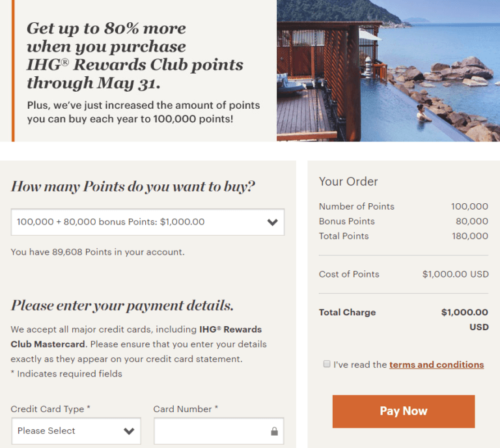The width and height of the screenshot is (500, 448).
Task: Click the Total Points 180,000 value
Action: (x=469, y=236)
